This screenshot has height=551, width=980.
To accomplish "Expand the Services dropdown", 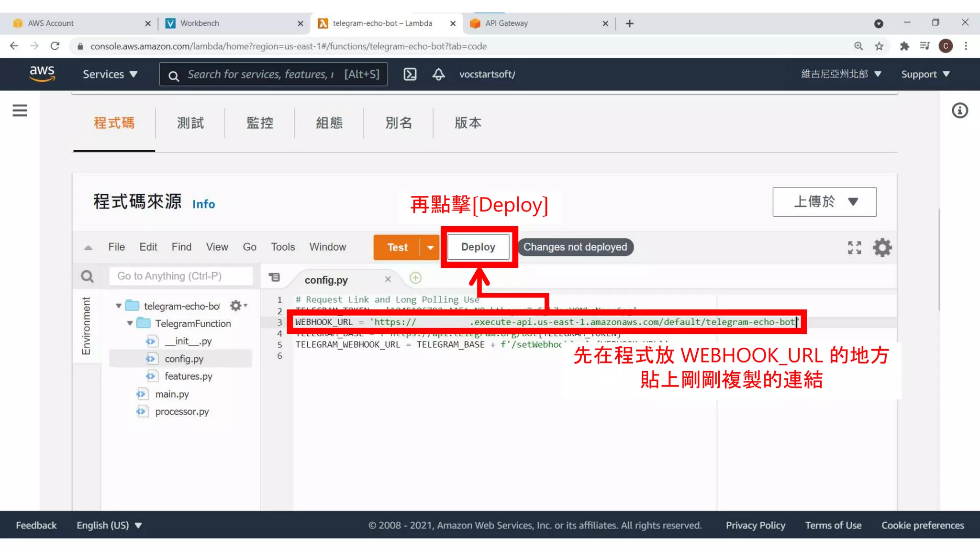I will tap(110, 74).
